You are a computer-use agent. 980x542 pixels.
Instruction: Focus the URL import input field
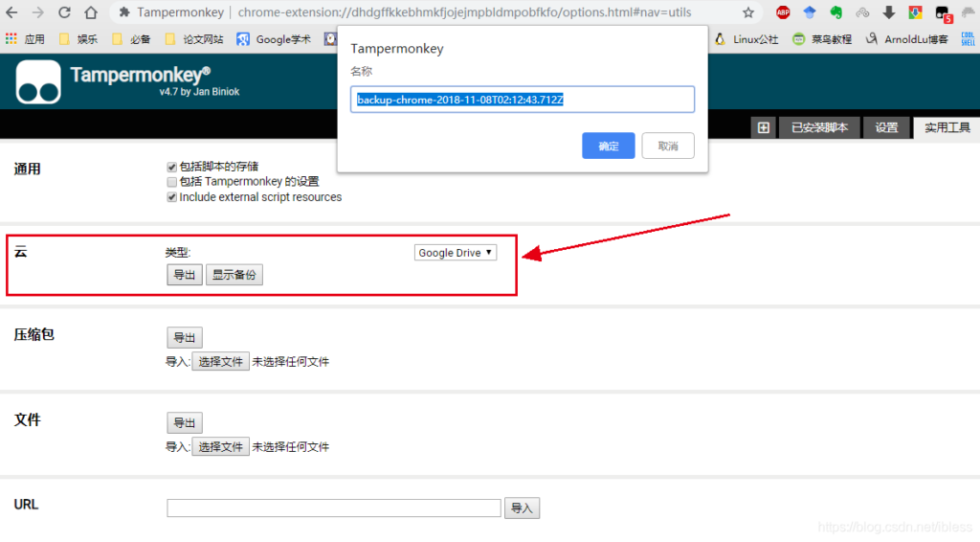click(334, 508)
